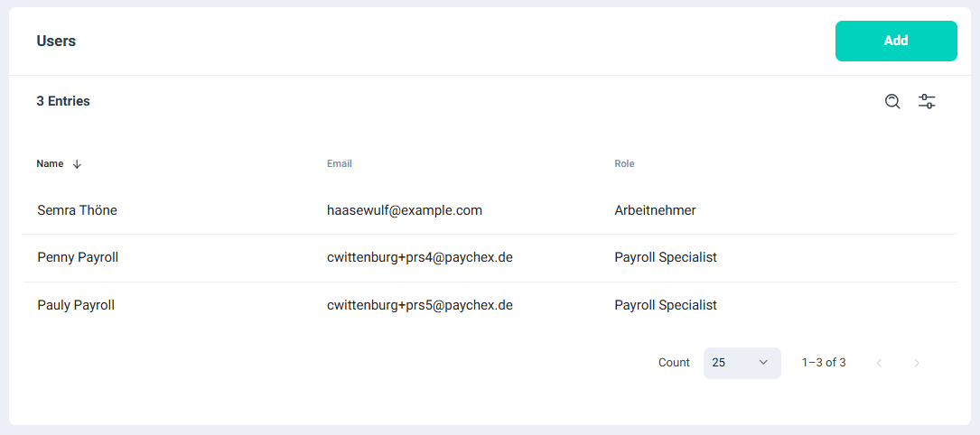Click email cwittenburg+prs5@paychex.de
Screen dimensions: 980x435
point(419,305)
